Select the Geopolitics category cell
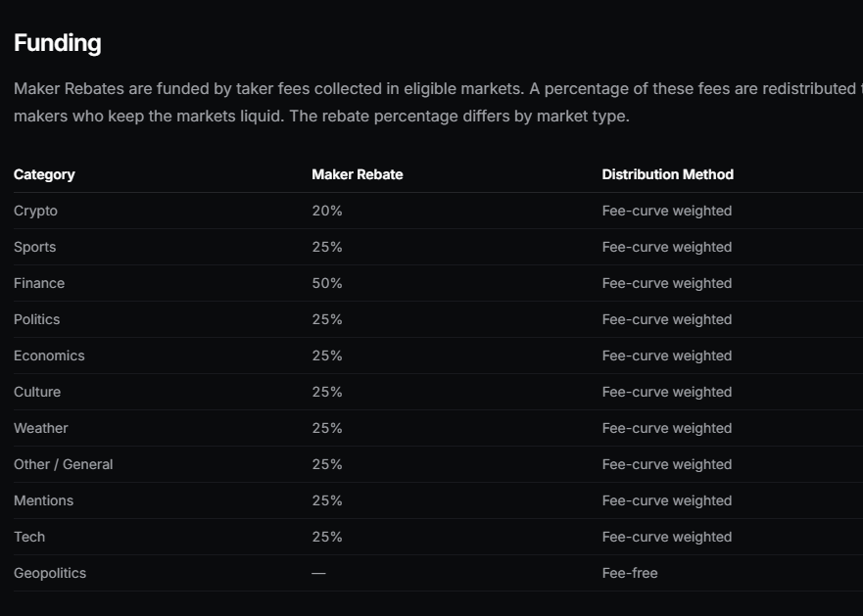863x616 pixels. pos(50,573)
